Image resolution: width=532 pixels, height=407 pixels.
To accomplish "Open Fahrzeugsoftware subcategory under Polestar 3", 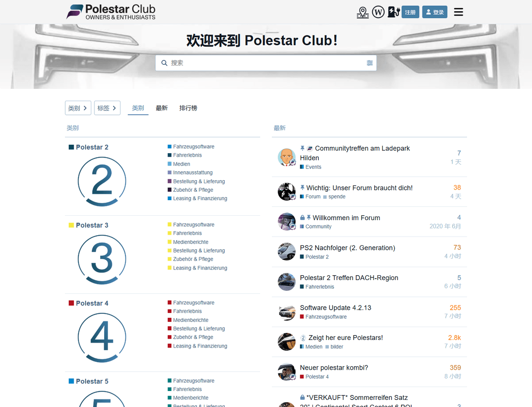I will point(194,225).
